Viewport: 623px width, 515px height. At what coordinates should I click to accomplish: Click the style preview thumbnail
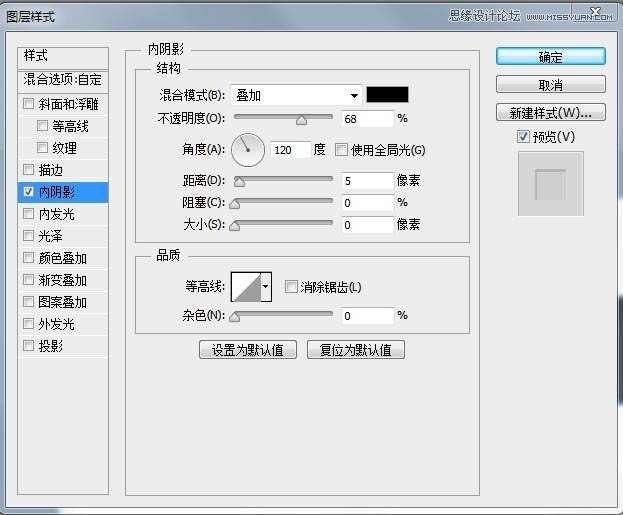[550, 184]
